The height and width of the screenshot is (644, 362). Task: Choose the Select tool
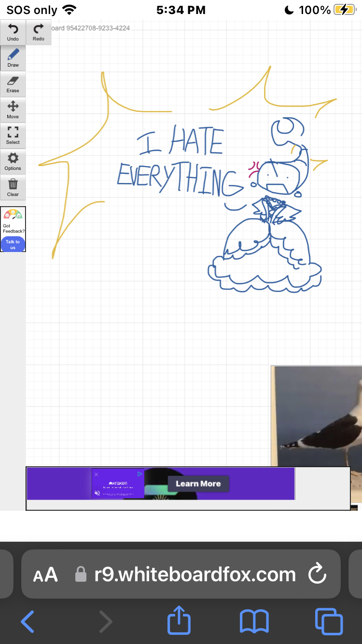tap(13, 136)
